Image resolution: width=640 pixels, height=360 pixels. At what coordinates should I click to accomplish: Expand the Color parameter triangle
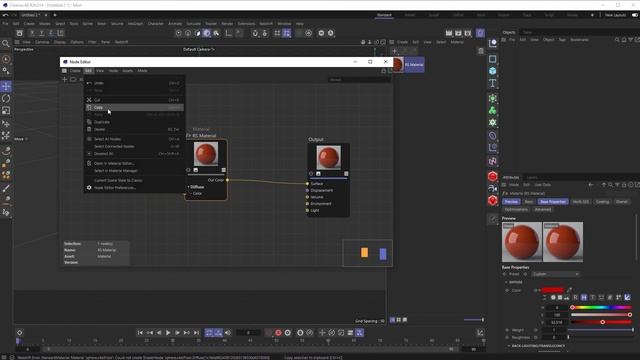click(540, 290)
